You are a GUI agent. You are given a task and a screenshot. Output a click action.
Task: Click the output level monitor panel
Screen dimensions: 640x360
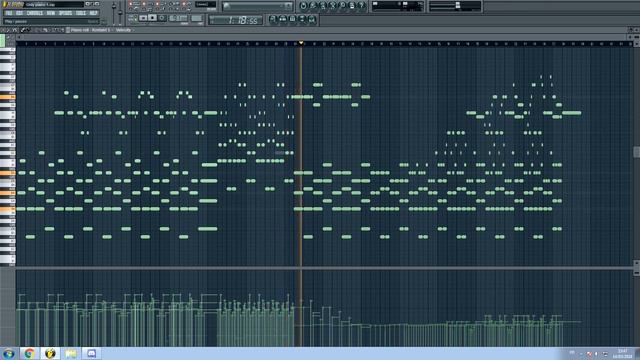[x=455, y=6]
